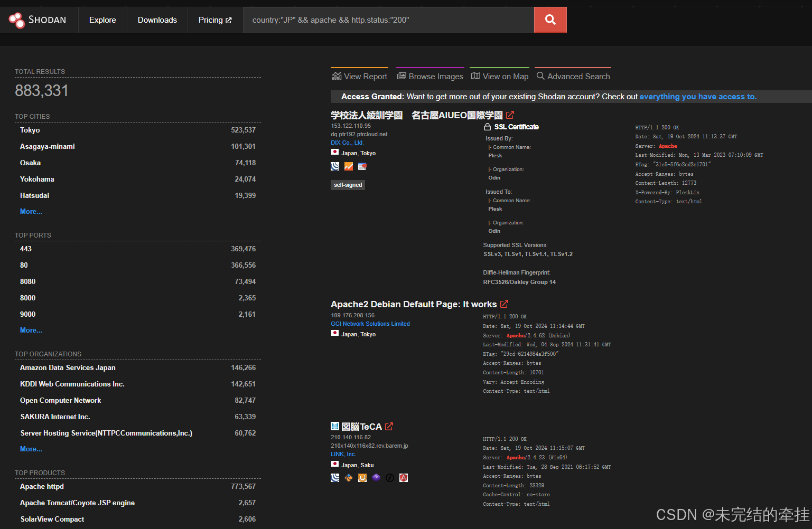812x529 pixels.
Task: Click the AngularJS icon under 図脳TeCA result
Action: tap(404, 478)
